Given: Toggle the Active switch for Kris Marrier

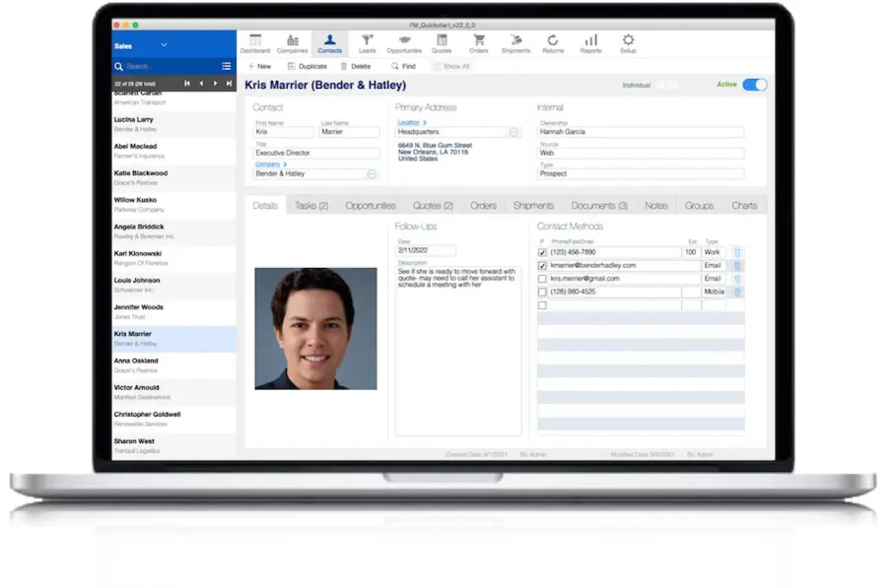Looking at the screenshot, I should (755, 84).
